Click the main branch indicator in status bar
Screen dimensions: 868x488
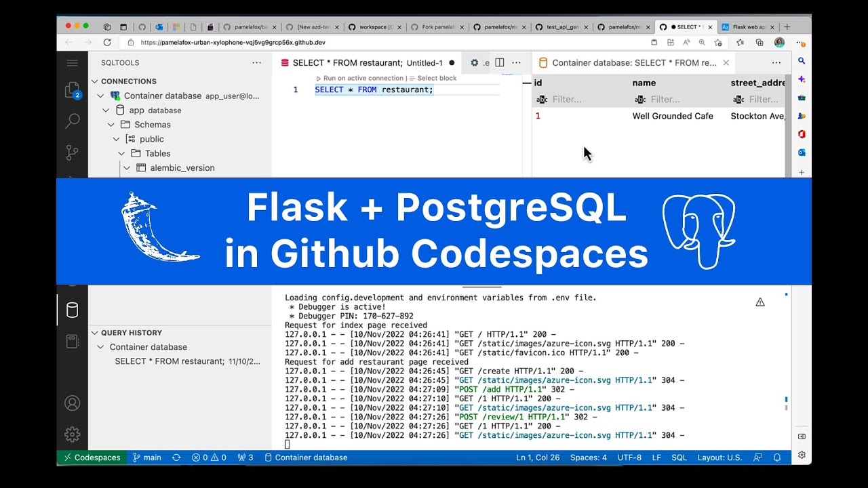click(x=147, y=457)
